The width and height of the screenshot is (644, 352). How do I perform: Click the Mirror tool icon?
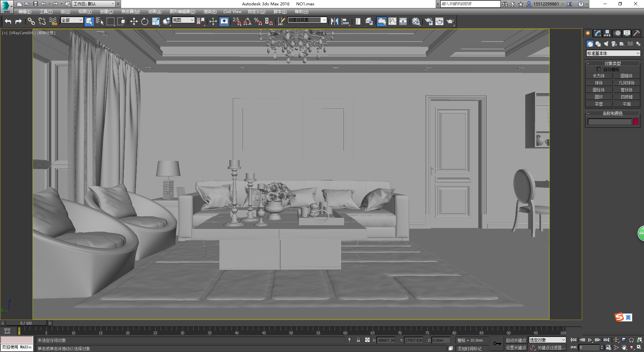334,21
